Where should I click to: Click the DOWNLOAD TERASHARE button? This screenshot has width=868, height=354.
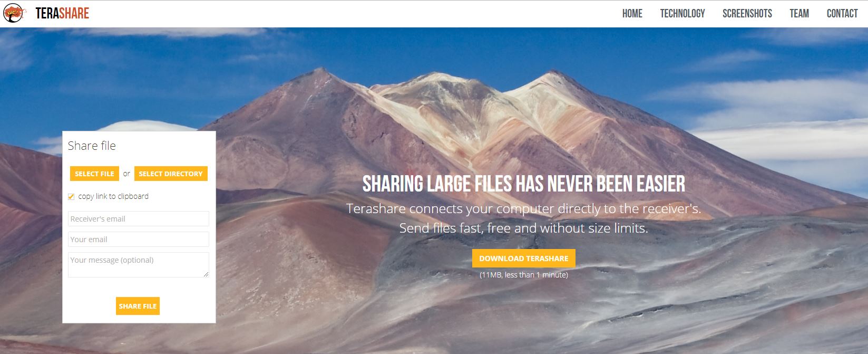[x=524, y=259]
